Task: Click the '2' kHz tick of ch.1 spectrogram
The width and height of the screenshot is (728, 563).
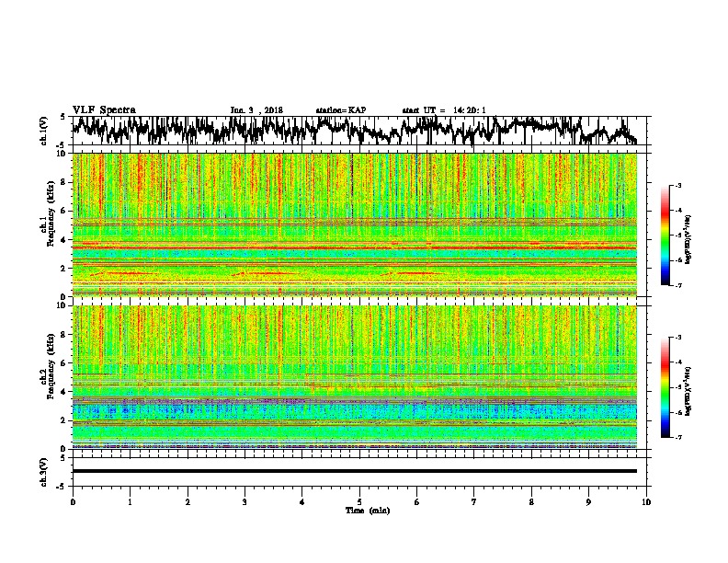Action: point(64,269)
